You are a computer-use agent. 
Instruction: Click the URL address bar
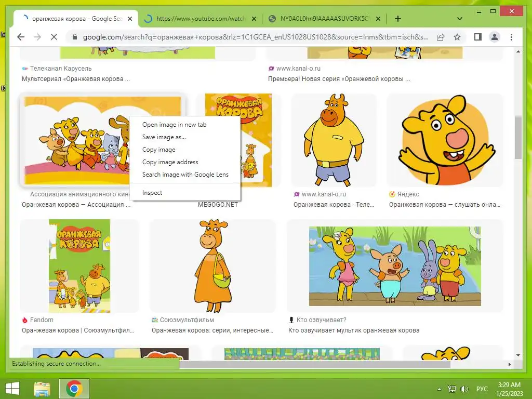click(256, 37)
